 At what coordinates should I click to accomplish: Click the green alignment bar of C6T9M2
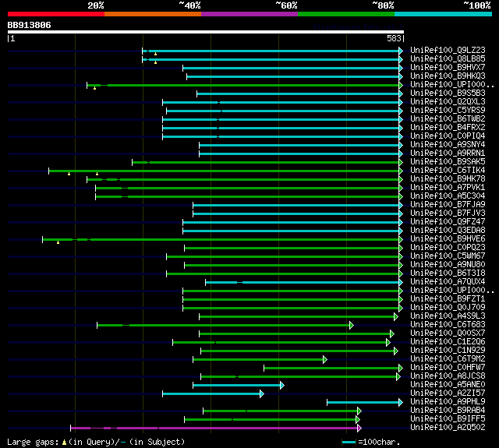click(x=260, y=360)
